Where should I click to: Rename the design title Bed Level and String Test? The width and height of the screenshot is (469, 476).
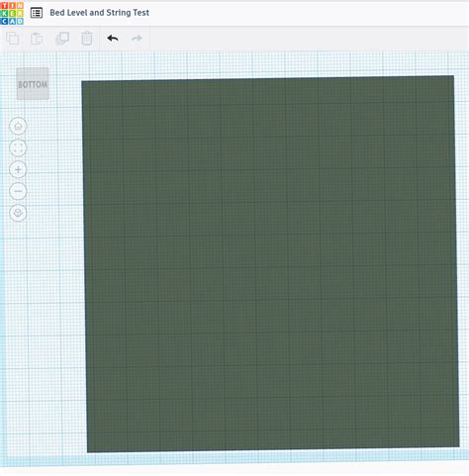100,13
